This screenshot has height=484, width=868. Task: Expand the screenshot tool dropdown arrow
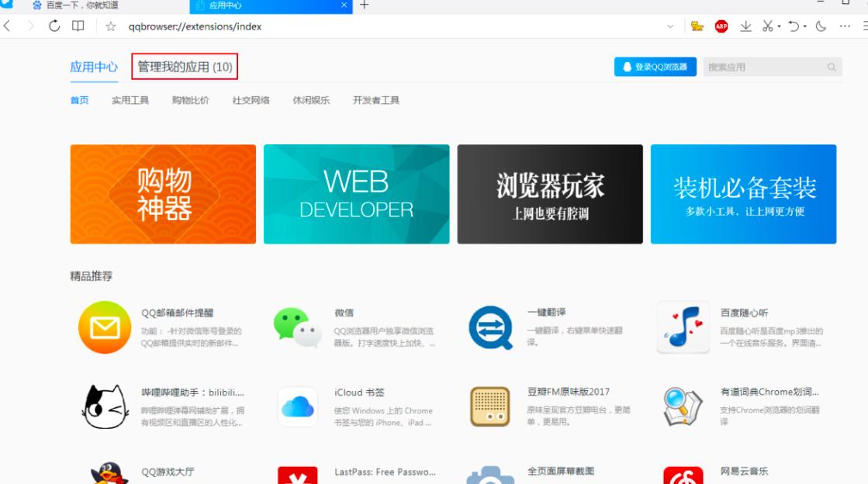[x=778, y=26]
